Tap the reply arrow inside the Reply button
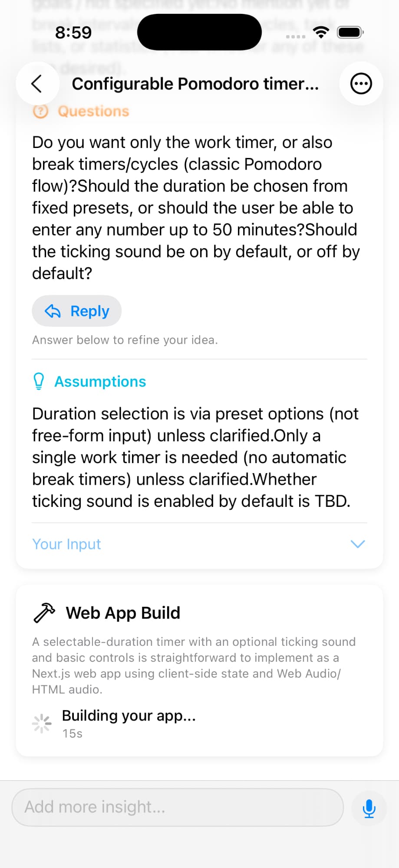399x868 pixels. coord(53,311)
